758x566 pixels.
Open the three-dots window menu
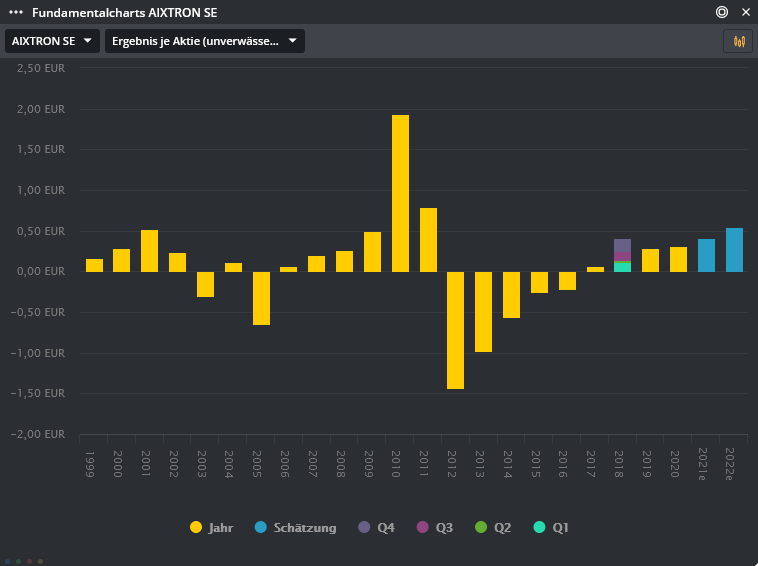(x=16, y=13)
